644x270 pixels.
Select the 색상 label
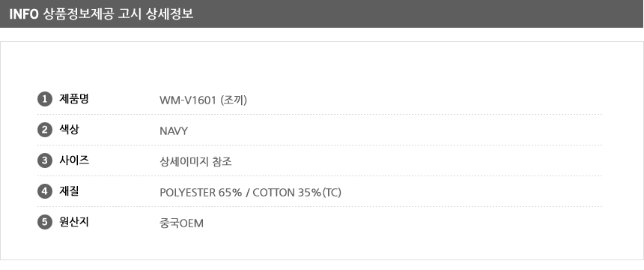click(x=69, y=130)
